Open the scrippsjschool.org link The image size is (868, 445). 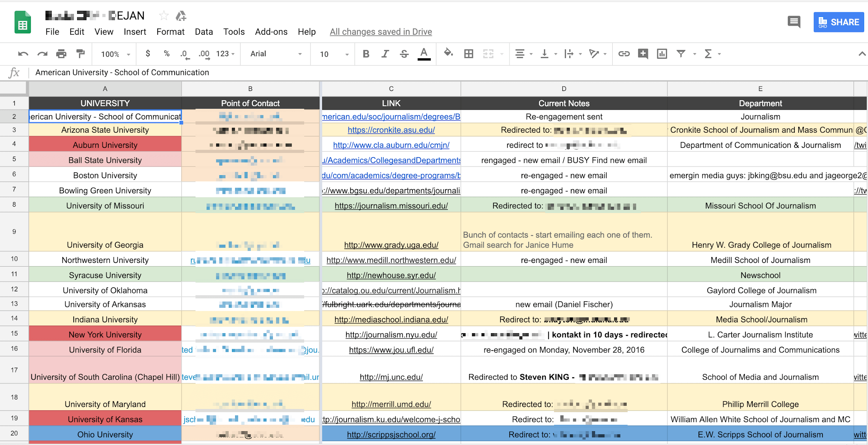[x=391, y=434]
